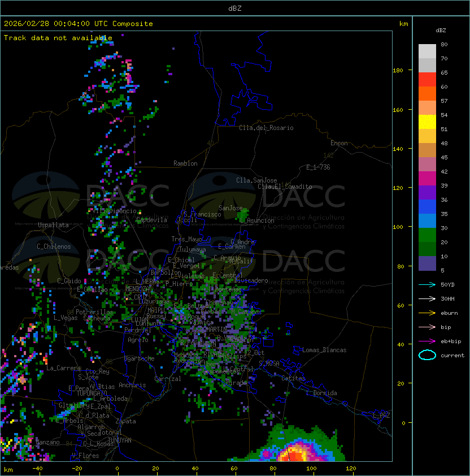Viewport: 470px width, 476px height.
Task: Select the yellow band in dBZ color scale
Action: 427,122
